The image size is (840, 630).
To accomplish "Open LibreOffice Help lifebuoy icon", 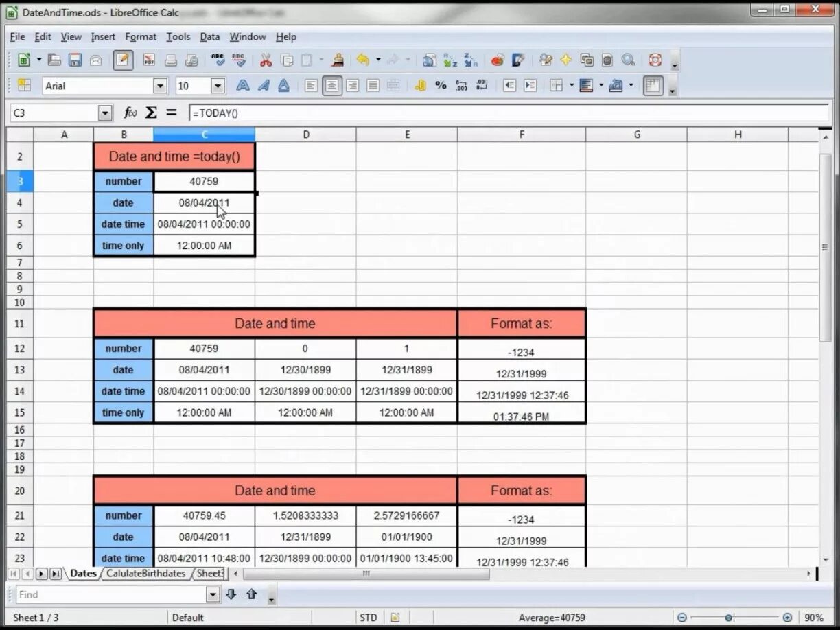I will pos(655,60).
